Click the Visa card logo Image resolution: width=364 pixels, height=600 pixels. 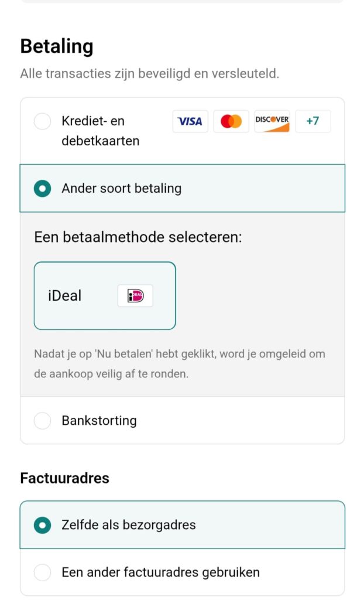pyautogui.click(x=190, y=121)
